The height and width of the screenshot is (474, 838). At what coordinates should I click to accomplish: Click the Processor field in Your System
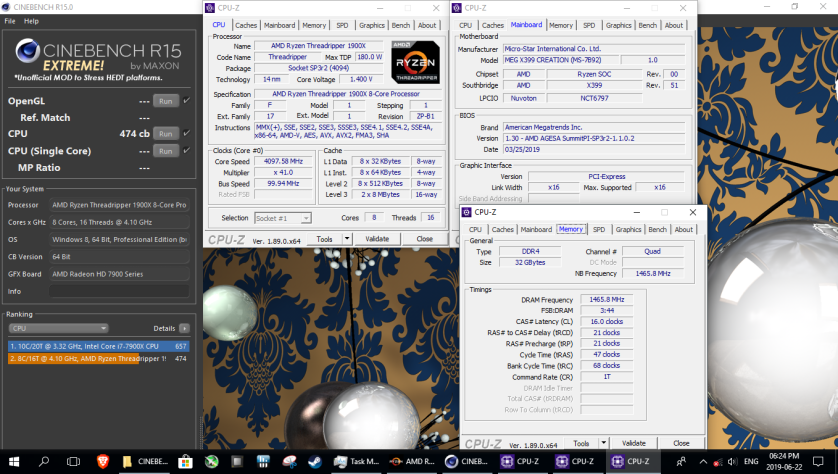[x=119, y=205]
